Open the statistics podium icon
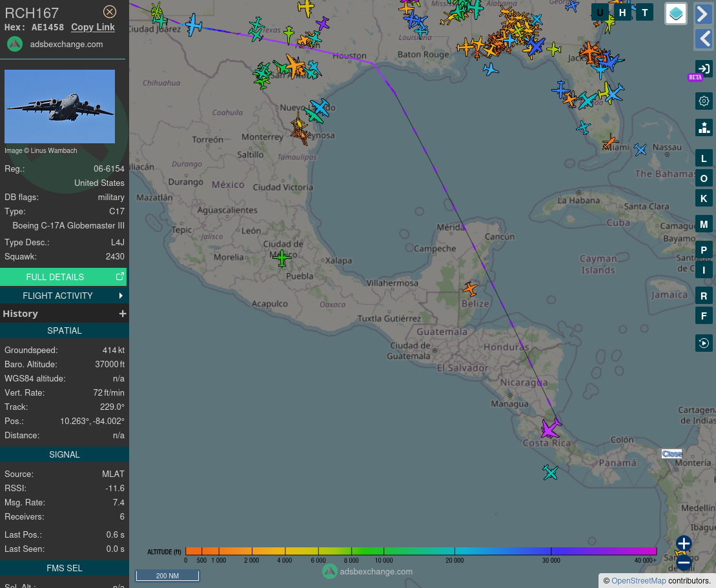The height and width of the screenshot is (588, 716). tap(704, 128)
